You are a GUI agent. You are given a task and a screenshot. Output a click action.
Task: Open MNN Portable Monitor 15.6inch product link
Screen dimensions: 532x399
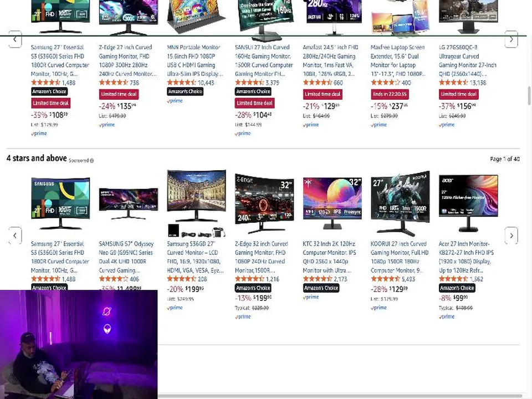[x=195, y=60]
